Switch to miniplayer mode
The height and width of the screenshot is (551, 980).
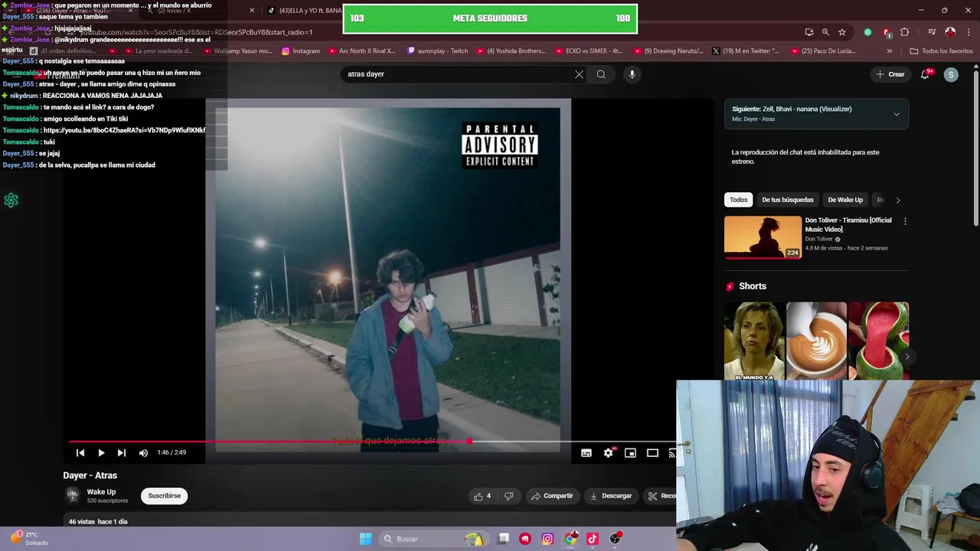[630, 453]
